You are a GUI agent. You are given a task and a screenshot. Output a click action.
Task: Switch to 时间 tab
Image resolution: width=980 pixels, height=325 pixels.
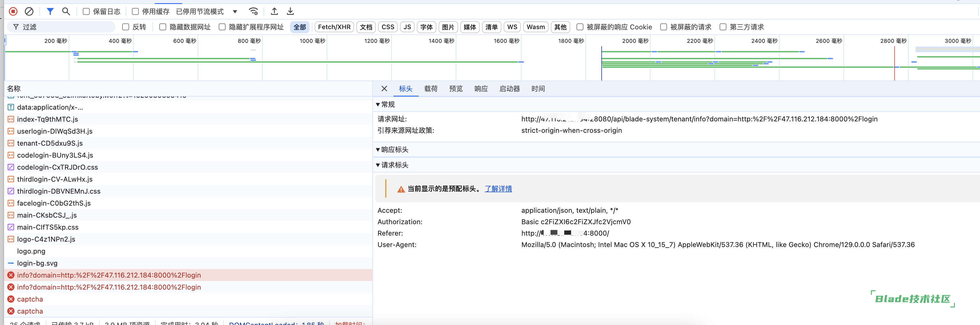[538, 89]
